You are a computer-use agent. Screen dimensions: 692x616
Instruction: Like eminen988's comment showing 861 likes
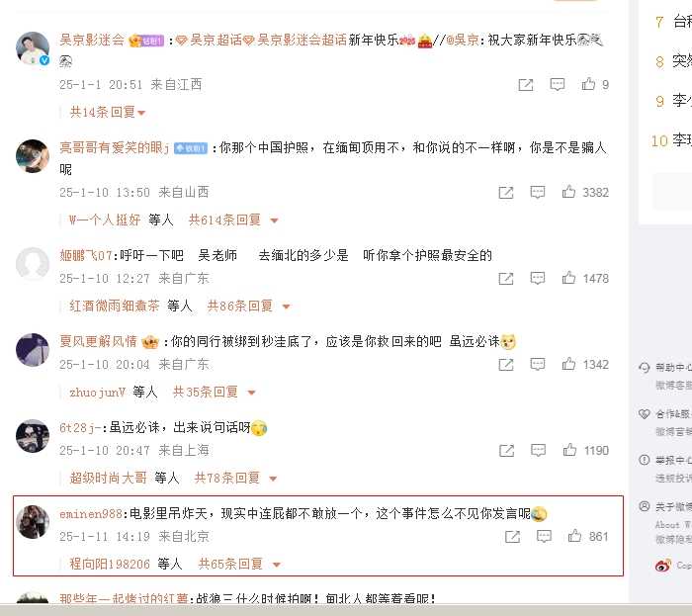(x=574, y=536)
